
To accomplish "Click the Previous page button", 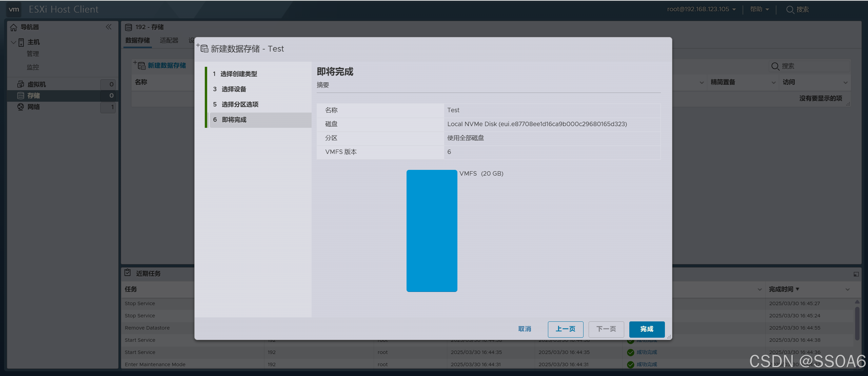I will coord(565,329).
